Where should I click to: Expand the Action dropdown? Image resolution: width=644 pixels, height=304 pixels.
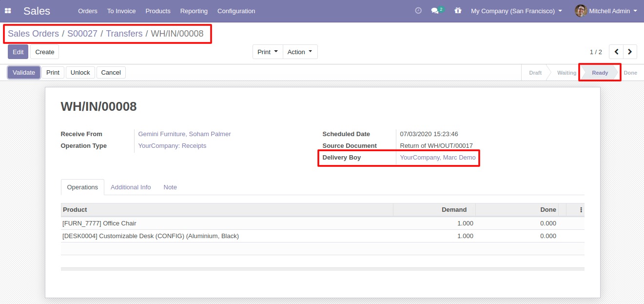tap(300, 52)
